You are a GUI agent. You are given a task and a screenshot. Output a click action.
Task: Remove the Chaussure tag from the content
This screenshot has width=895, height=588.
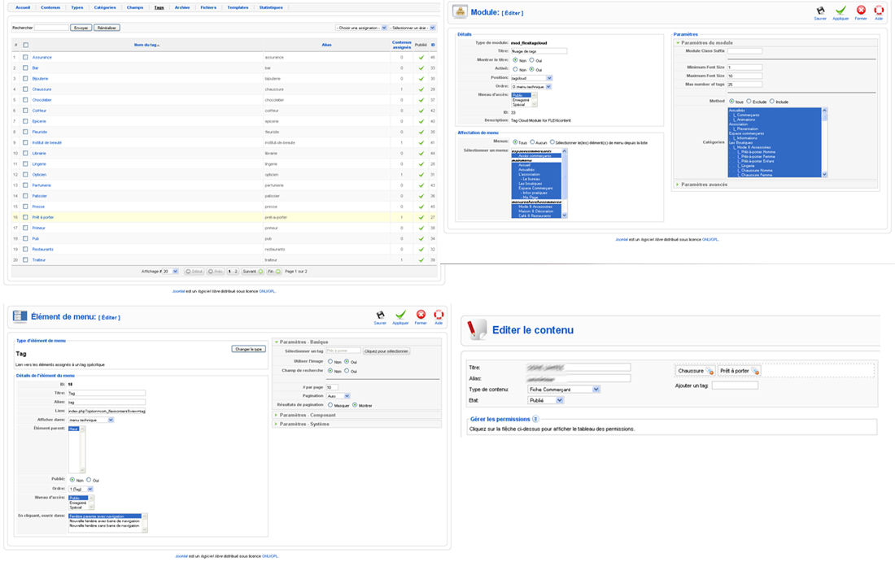[709, 372]
